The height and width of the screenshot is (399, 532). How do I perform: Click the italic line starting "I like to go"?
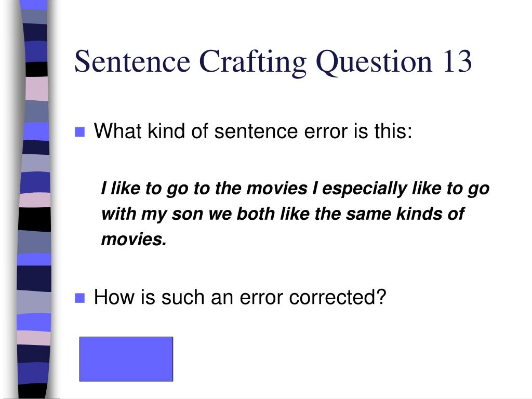coord(295,189)
